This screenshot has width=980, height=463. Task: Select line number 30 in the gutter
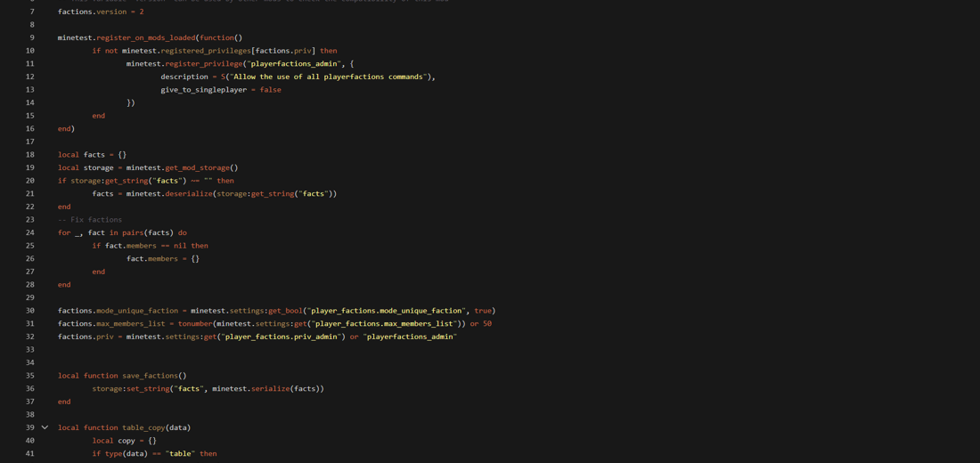pyautogui.click(x=29, y=311)
